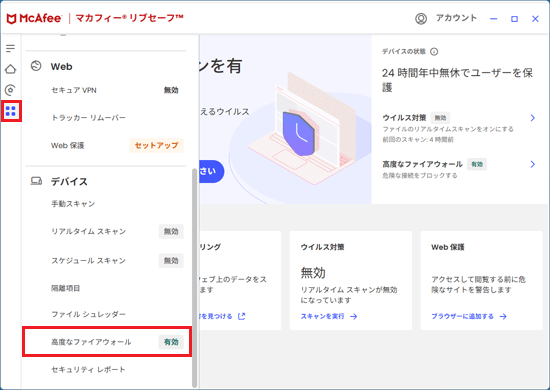Click the Web section globe icon
Viewport: 550px width, 390px height.
[x=36, y=66]
